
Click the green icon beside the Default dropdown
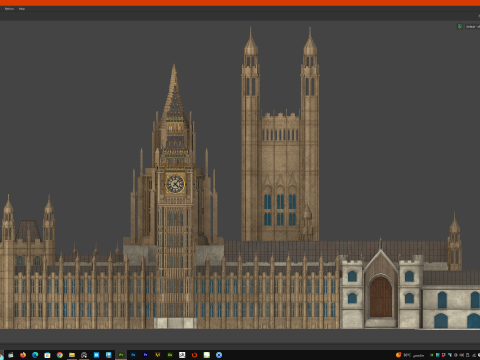(460, 26)
